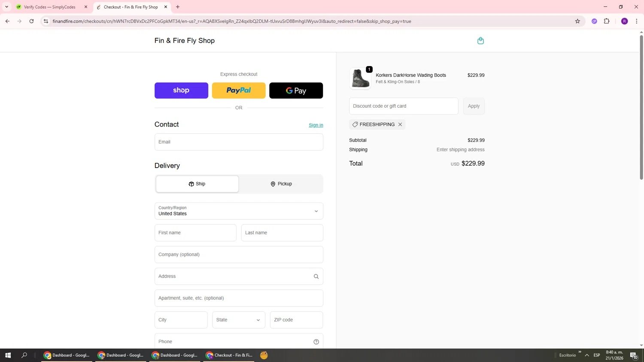Open the orange app in taskbar
This screenshot has width=644, height=362.
264,355
